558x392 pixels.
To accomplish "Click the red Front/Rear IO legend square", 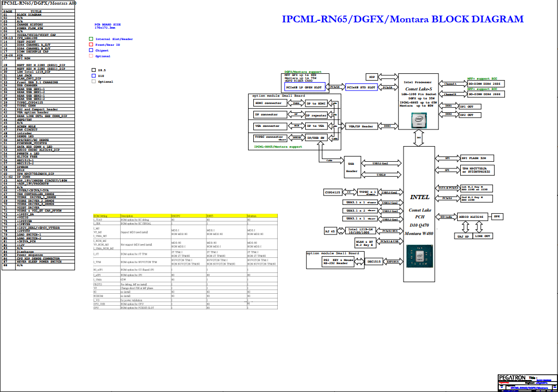I will click(x=91, y=45).
